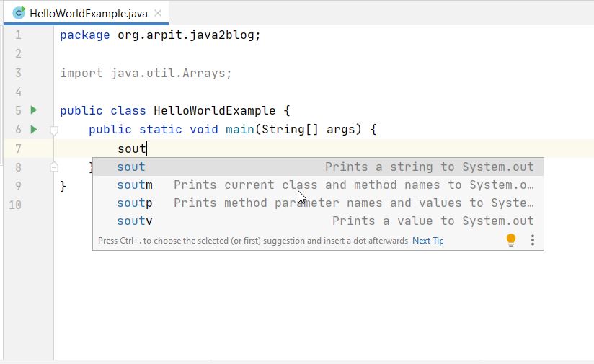Click line number 3 in the gutter
The image size is (594, 364).
click(x=17, y=73)
